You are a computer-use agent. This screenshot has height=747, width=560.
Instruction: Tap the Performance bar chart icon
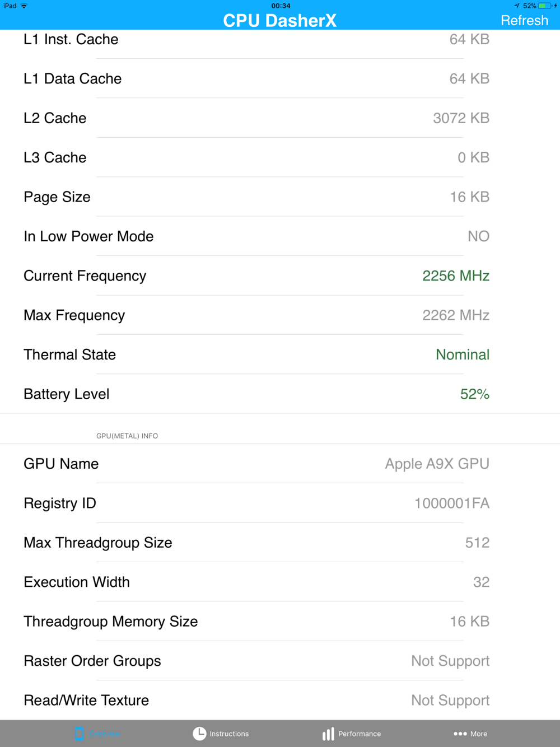328,734
